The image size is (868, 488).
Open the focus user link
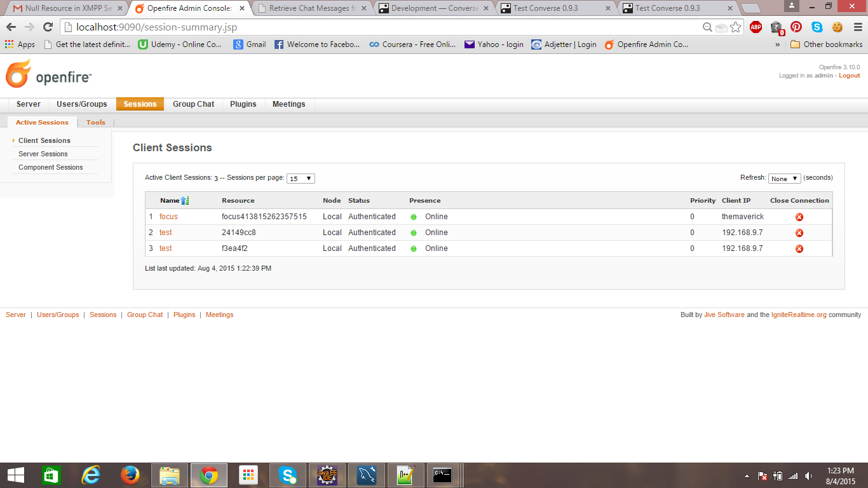click(168, 217)
